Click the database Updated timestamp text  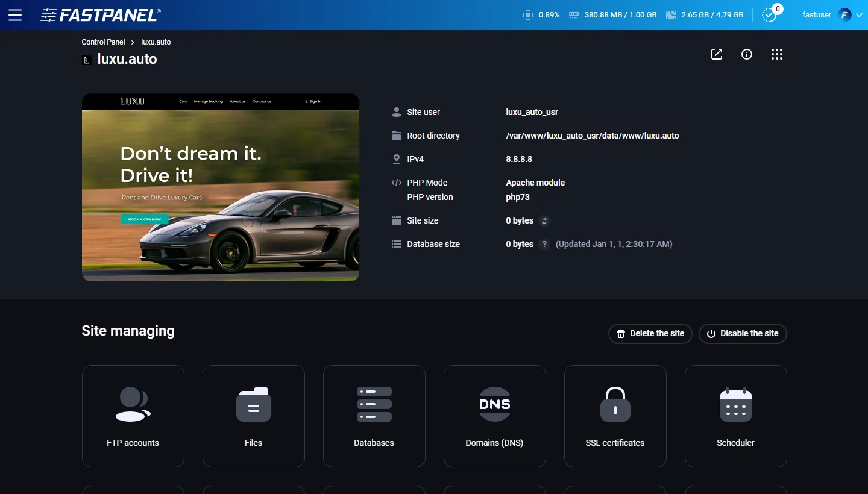614,244
